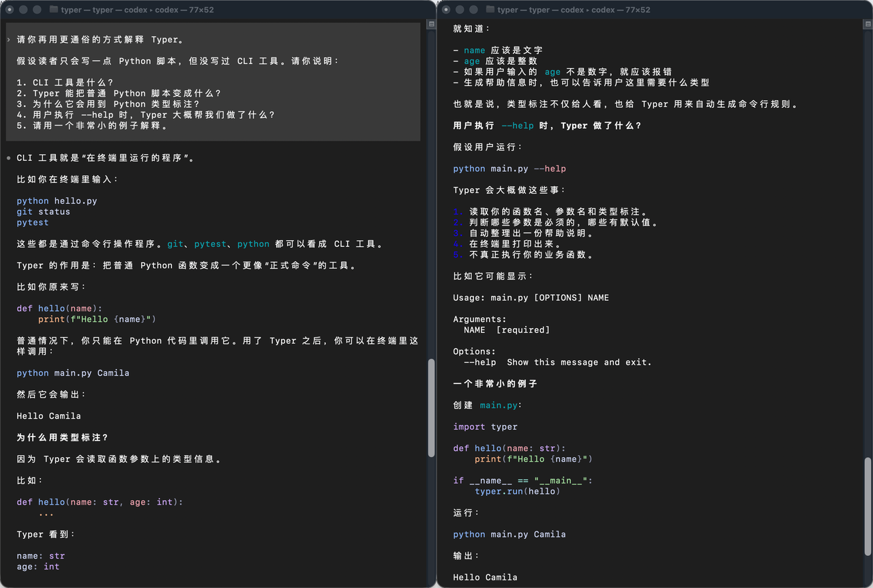Click the line "然后它会输出："
The image size is (873, 588).
point(51,394)
